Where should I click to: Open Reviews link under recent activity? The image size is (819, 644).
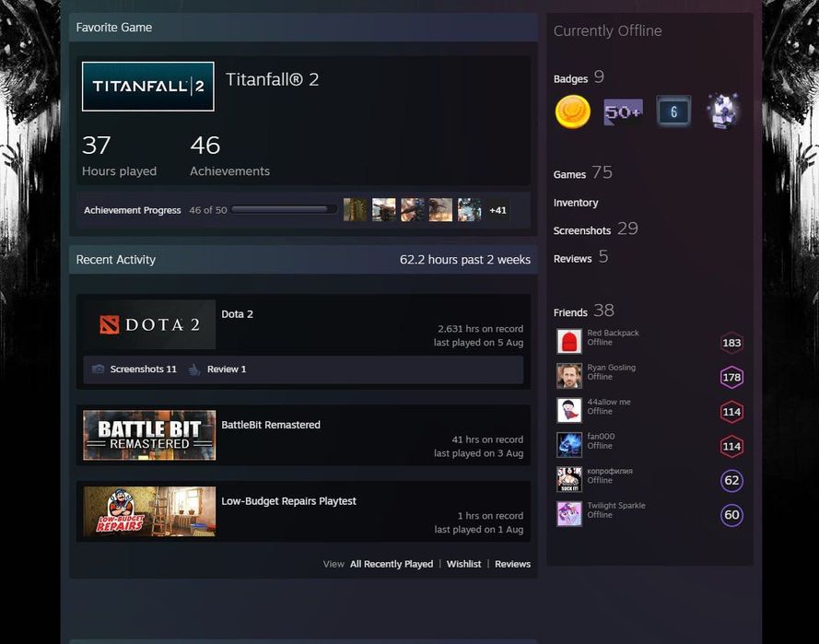click(x=512, y=564)
